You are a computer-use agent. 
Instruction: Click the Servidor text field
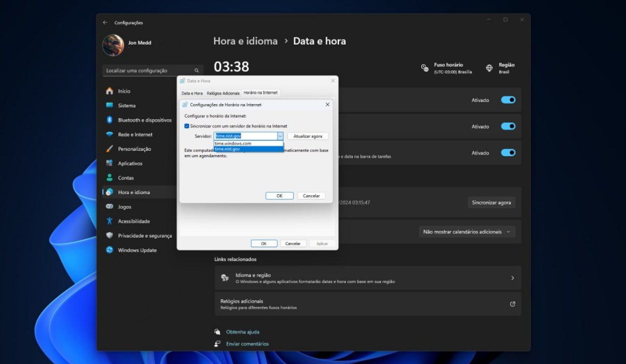pos(245,136)
